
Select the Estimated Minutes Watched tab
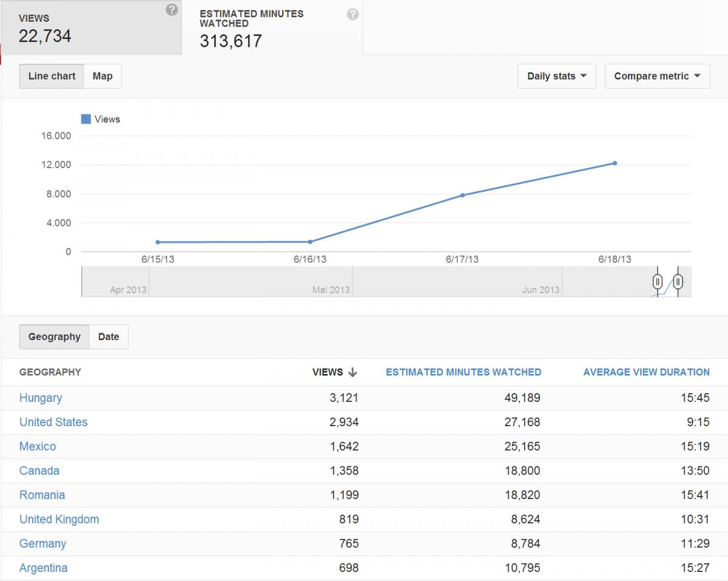pyautogui.click(x=272, y=27)
